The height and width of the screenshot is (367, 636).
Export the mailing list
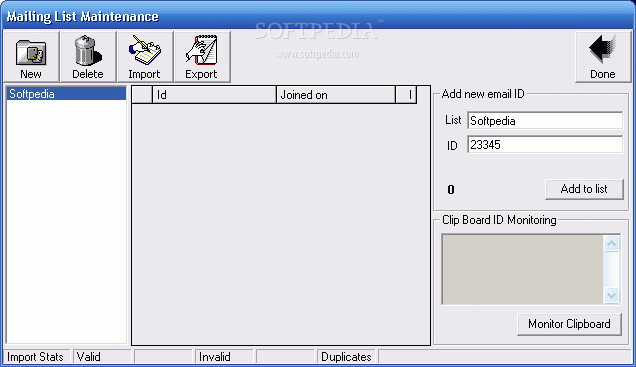click(x=202, y=57)
